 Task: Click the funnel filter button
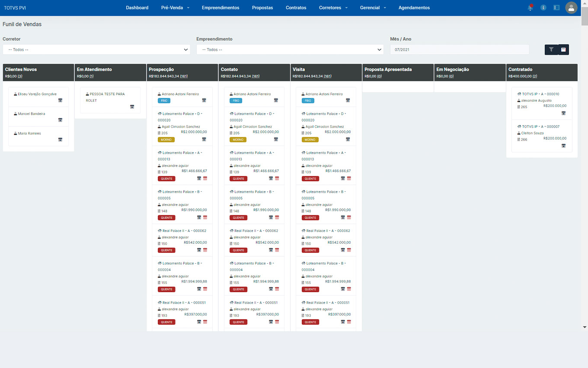pos(551,50)
